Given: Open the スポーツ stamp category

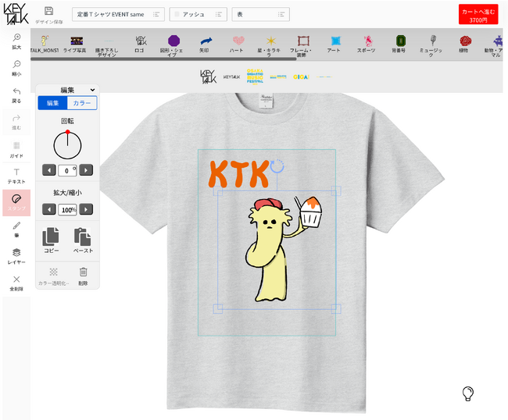Looking at the screenshot, I should (367, 44).
